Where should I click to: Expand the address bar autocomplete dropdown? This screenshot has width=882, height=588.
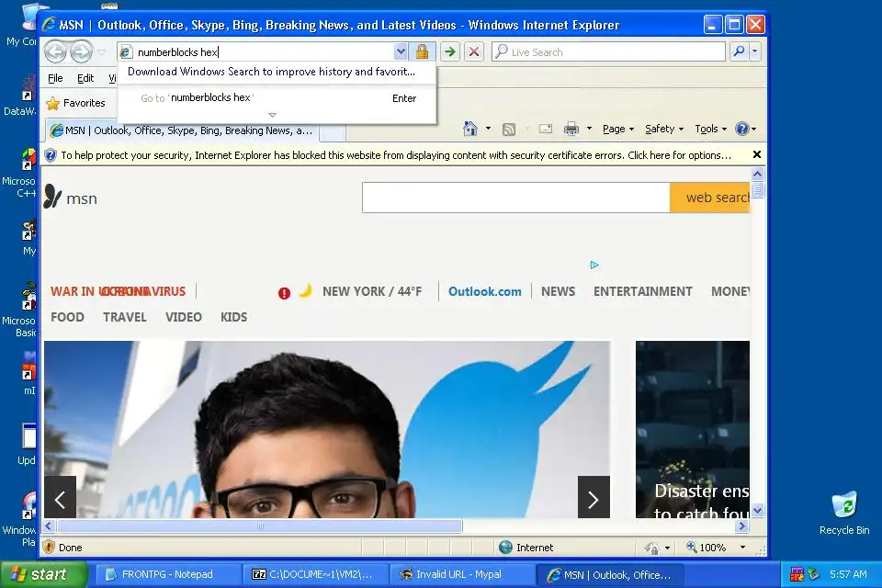coord(401,51)
